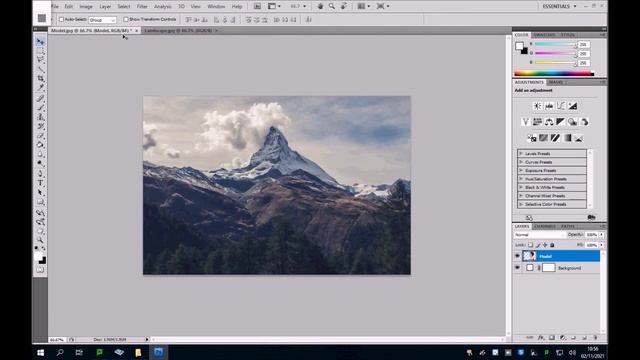The image size is (640, 360).
Task: Click the top color slider in the Color panel
Action: [555, 44]
